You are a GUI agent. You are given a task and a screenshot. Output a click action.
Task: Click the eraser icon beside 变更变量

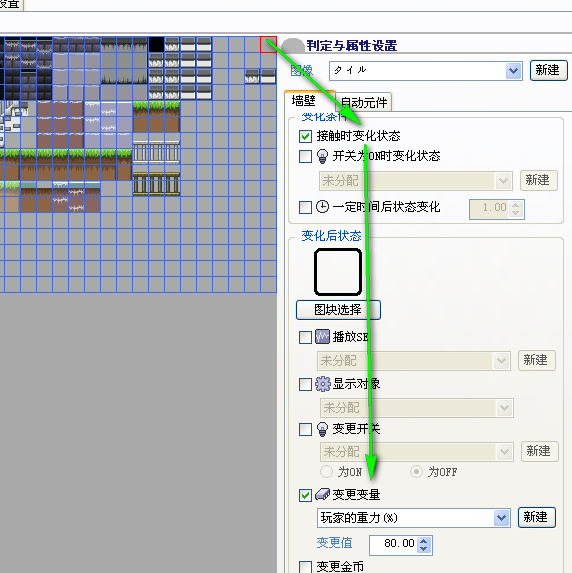322,494
